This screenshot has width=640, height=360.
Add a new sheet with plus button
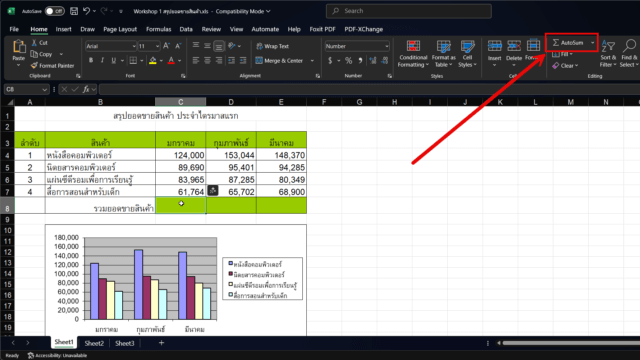[x=161, y=343]
